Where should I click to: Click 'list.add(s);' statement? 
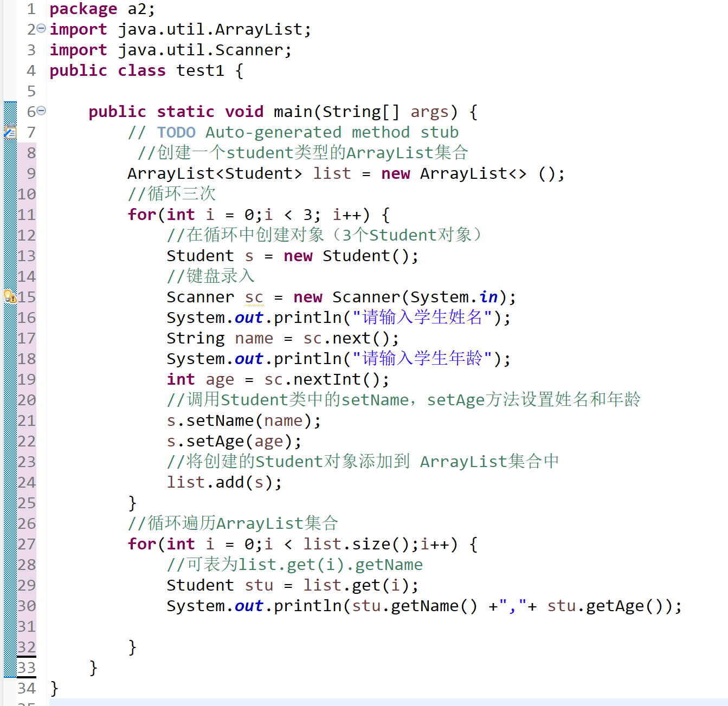(x=224, y=482)
